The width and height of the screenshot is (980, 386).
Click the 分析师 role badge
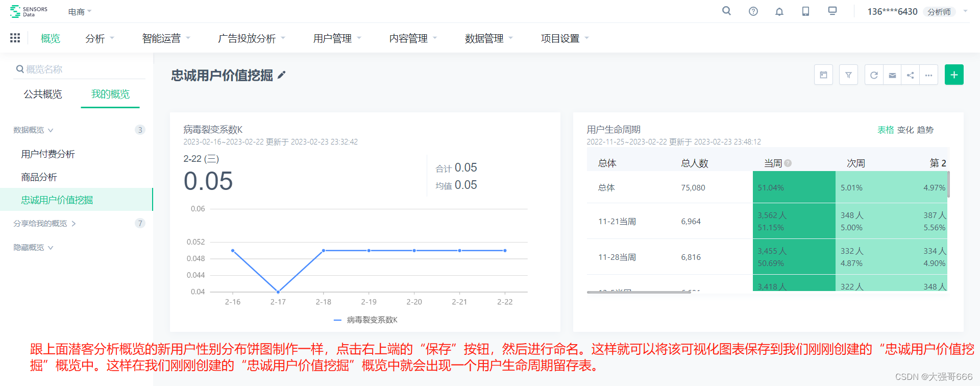click(939, 12)
